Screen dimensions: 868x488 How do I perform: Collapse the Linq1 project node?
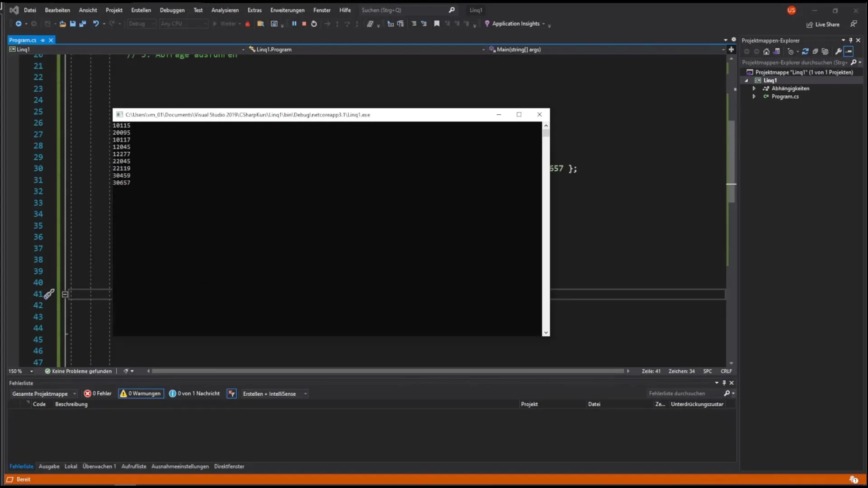click(746, 80)
